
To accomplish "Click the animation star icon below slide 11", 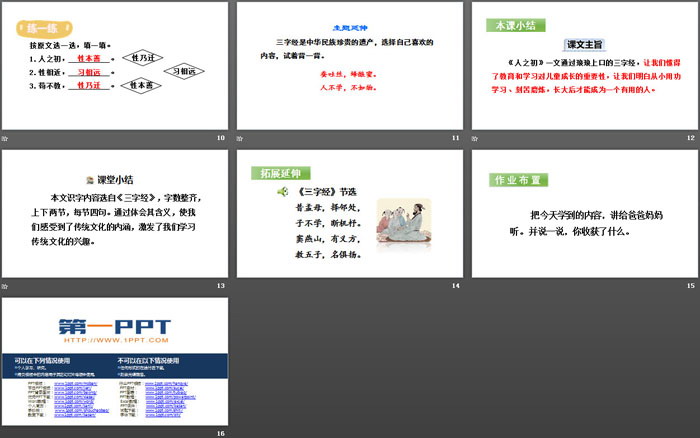I will tap(240, 138).
